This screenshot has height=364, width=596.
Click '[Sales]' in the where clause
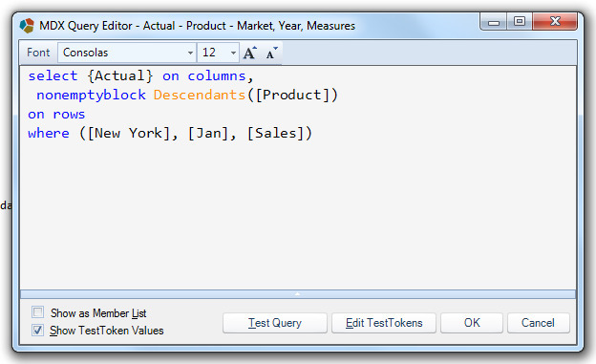pyautogui.click(x=276, y=134)
